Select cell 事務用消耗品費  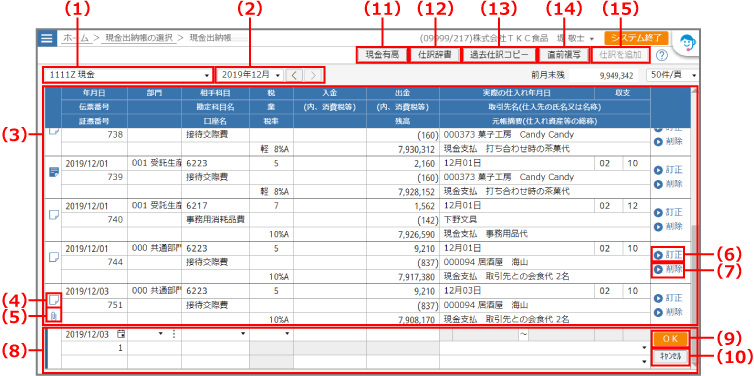click(x=216, y=220)
